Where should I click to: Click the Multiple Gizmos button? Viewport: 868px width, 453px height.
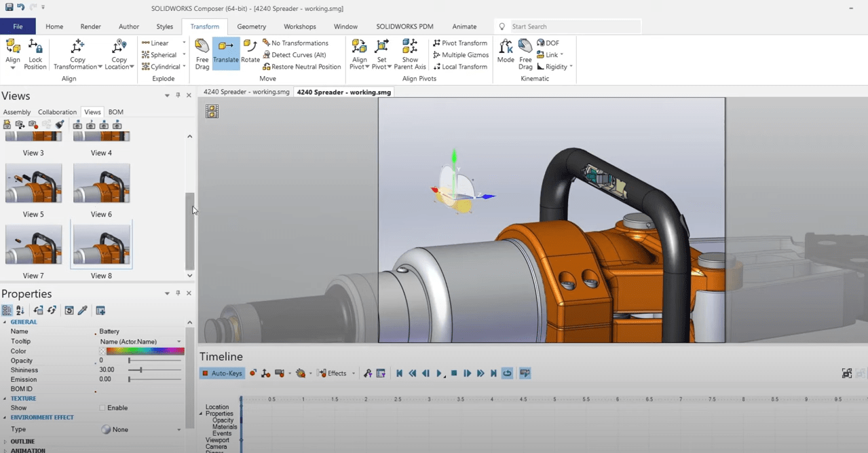[x=460, y=55]
